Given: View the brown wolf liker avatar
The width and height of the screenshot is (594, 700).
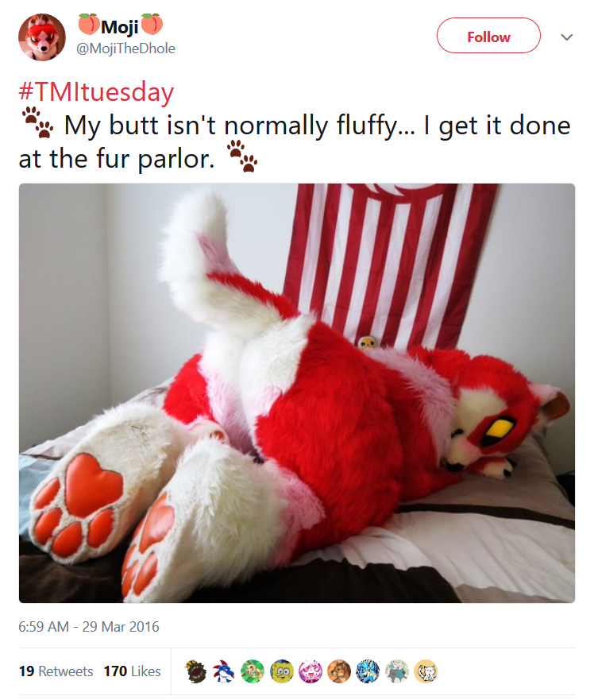Looking at the screenshot, I should [339, 671].
